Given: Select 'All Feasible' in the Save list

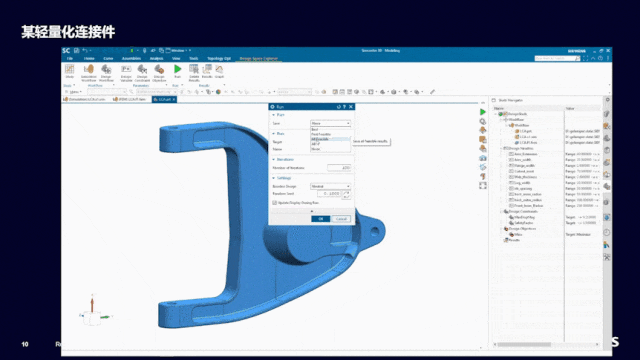Looking at the screenshot, I should (x=330, y=139).
